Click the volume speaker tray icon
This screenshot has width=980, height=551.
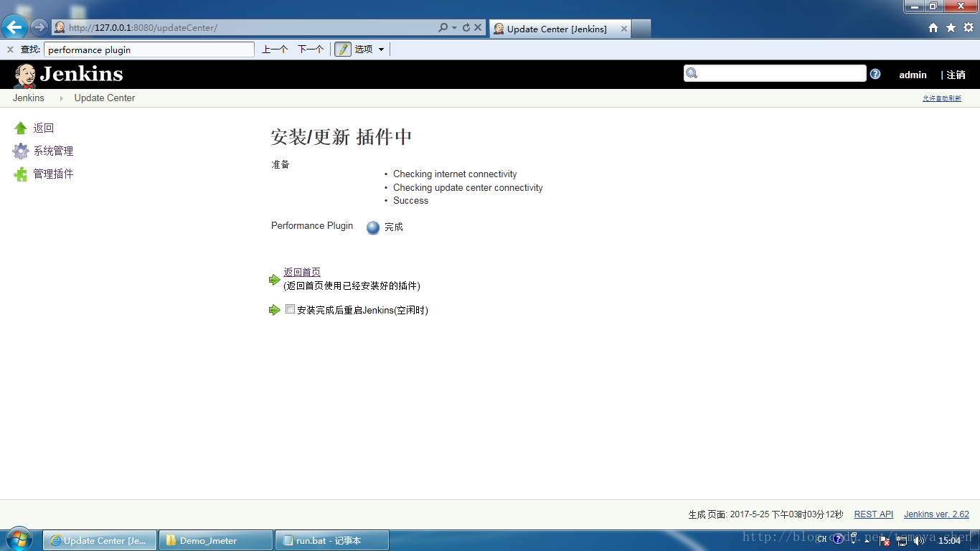918,540
